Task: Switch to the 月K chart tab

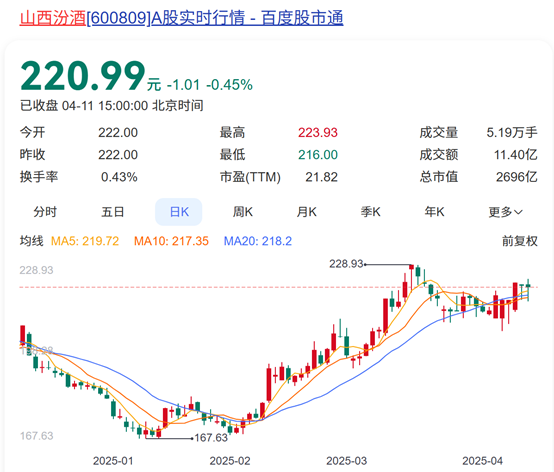Action: point(307,212)
